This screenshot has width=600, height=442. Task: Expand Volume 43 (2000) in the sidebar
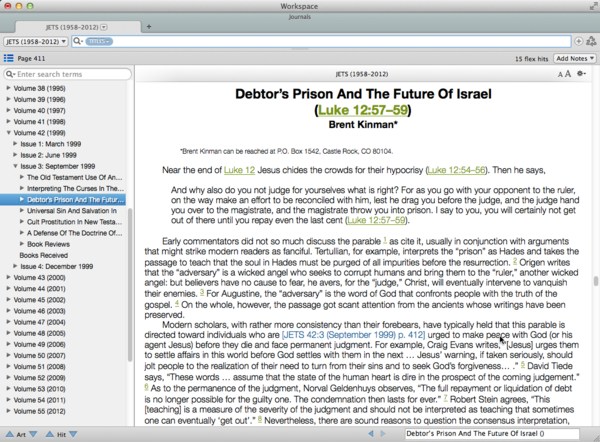8,277
